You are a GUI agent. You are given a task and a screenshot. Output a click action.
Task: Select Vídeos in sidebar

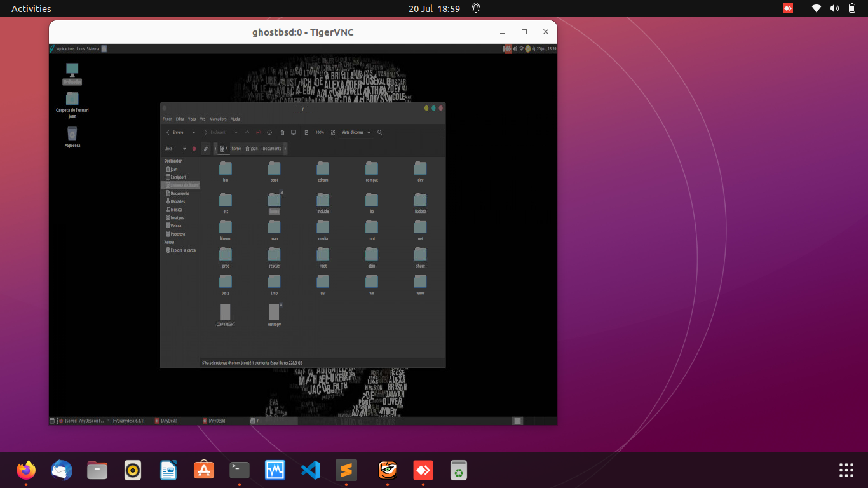pos(174,226)
